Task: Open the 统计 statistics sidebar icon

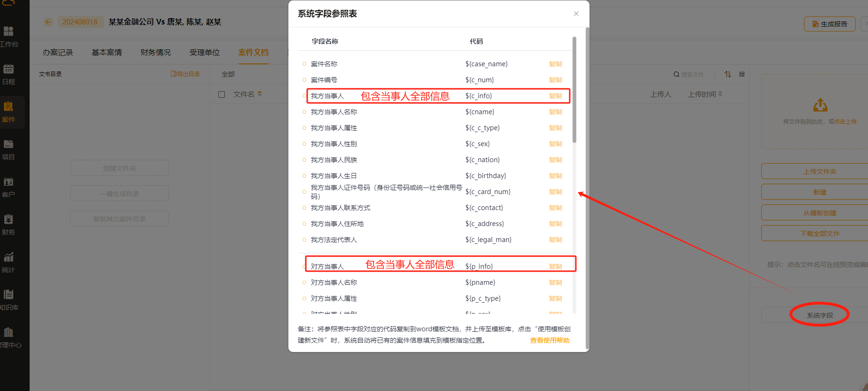Action: [8, 257]
